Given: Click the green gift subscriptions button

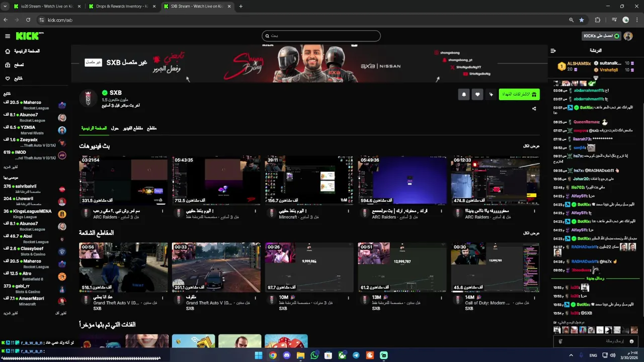Looking at the screenshot, I should [x=519, y=95].
